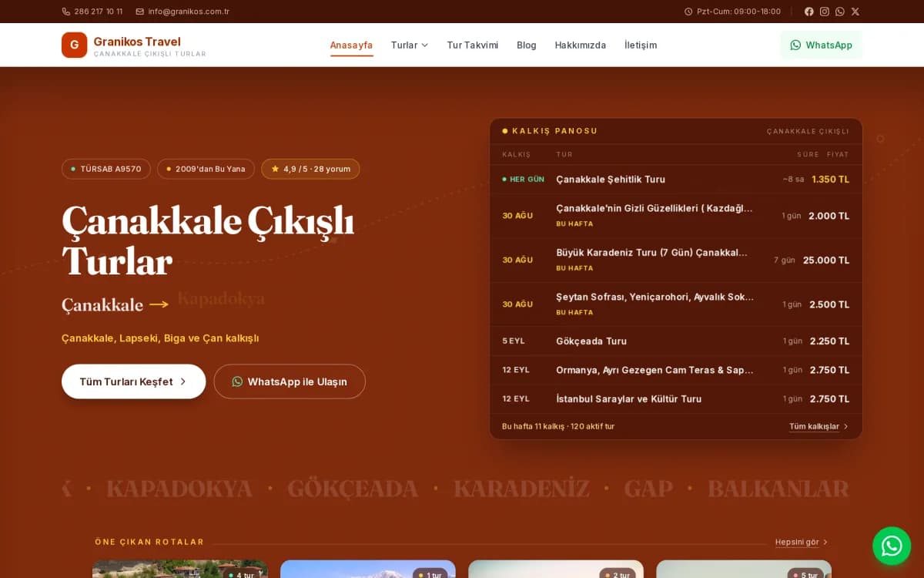Click the Tüm Turları Keşfet button
Viewport: 924px width, 578px height.
134,381
